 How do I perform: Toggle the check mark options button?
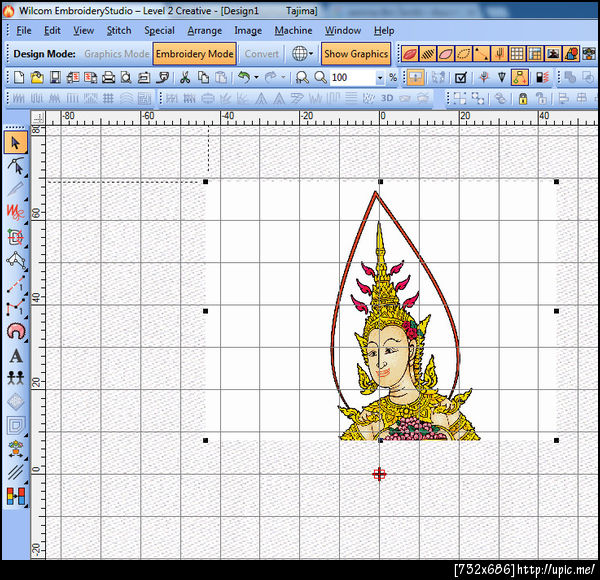coord(461,78)
